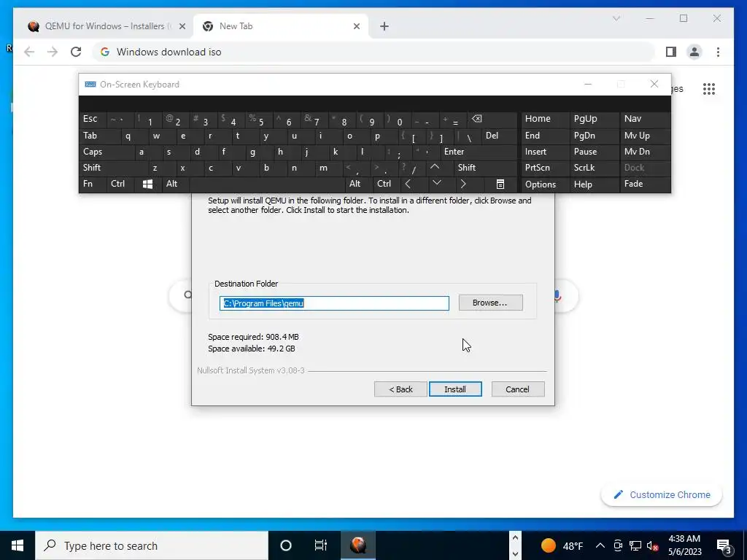Open the Windows Start menu
Image resolution: width=747 pixels, height=560 pixels.
pos(18,545)
